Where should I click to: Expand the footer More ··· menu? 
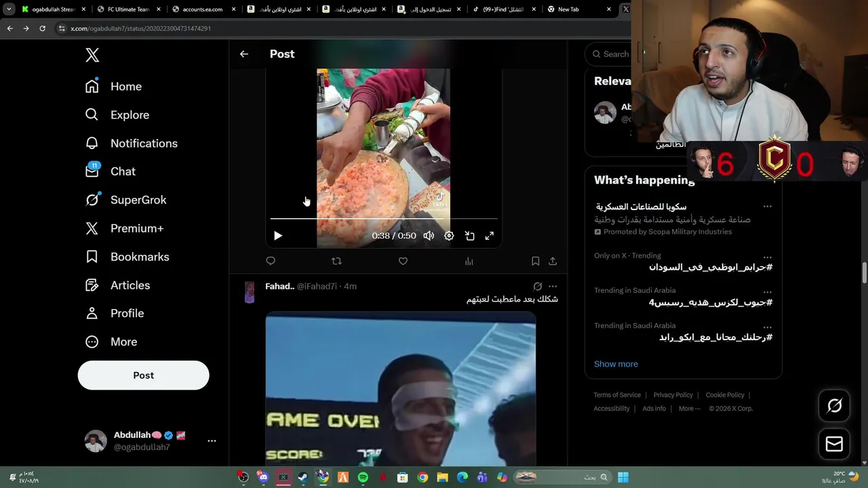coord(690,409)
